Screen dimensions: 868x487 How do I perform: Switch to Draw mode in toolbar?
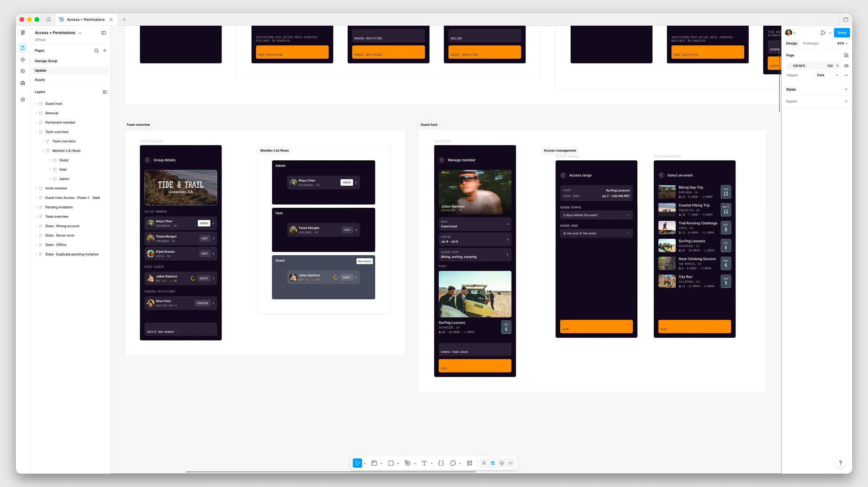tap(484, 463)
